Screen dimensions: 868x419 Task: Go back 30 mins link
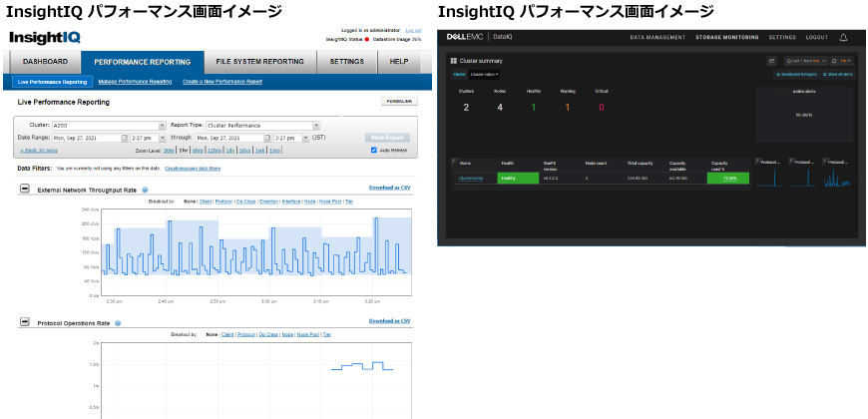coord(39,151)
